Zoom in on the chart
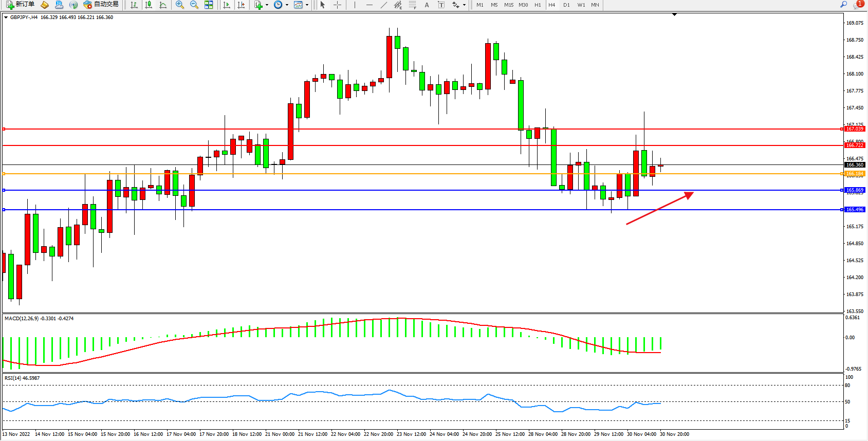The height and width of the screenshot is (441, 868). [x=180, y=5]
